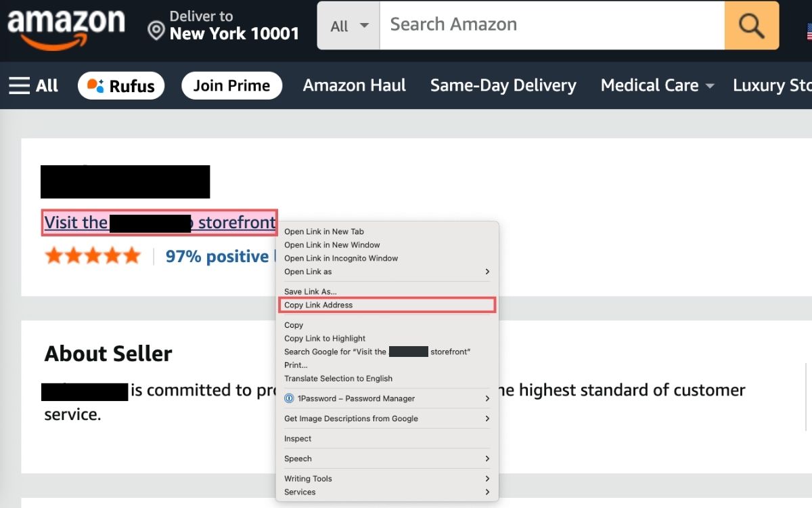This screenshot has height=508, width=812.
Task: Click the 1Password icon in context menu
Action: tap(289, 398)
